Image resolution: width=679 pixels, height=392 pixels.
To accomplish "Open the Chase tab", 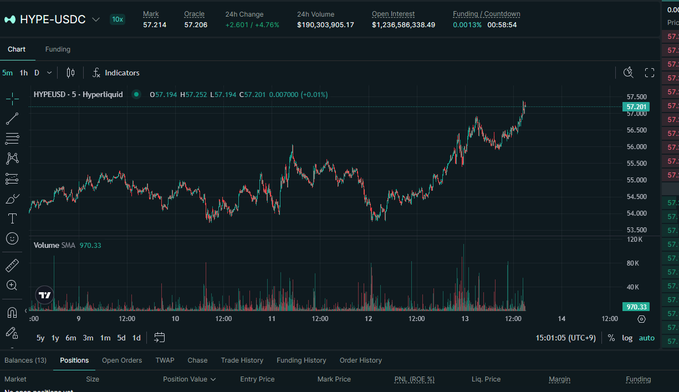I will coord(197,360).
